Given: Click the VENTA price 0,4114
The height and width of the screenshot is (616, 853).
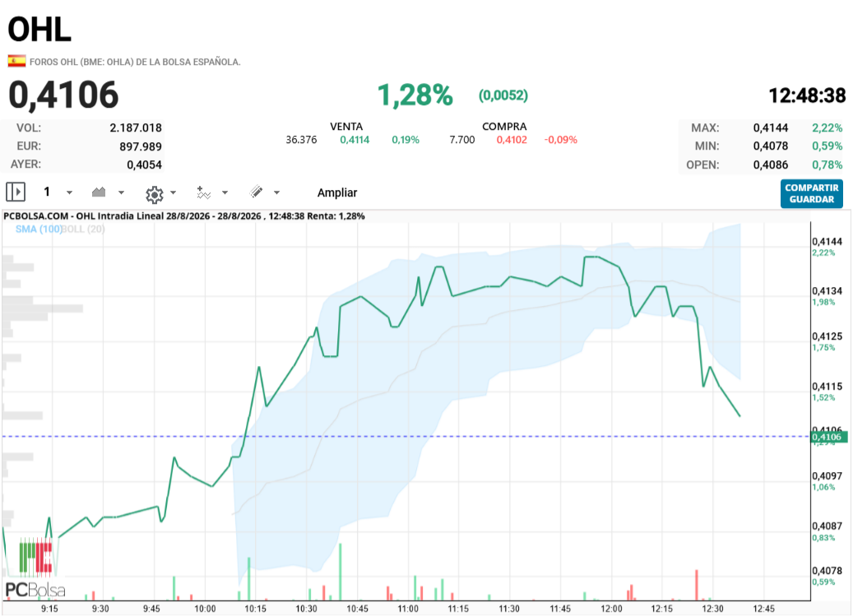Looking at the screenshot, I should [355, 140].
